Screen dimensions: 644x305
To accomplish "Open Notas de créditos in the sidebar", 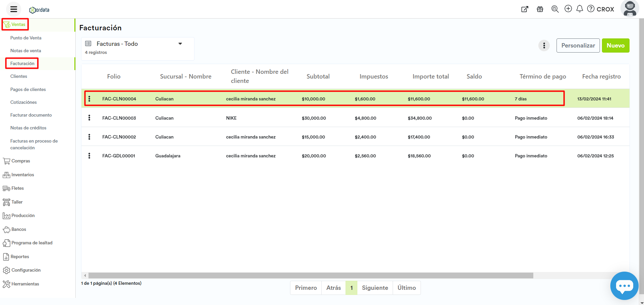I will click(28, 128).
